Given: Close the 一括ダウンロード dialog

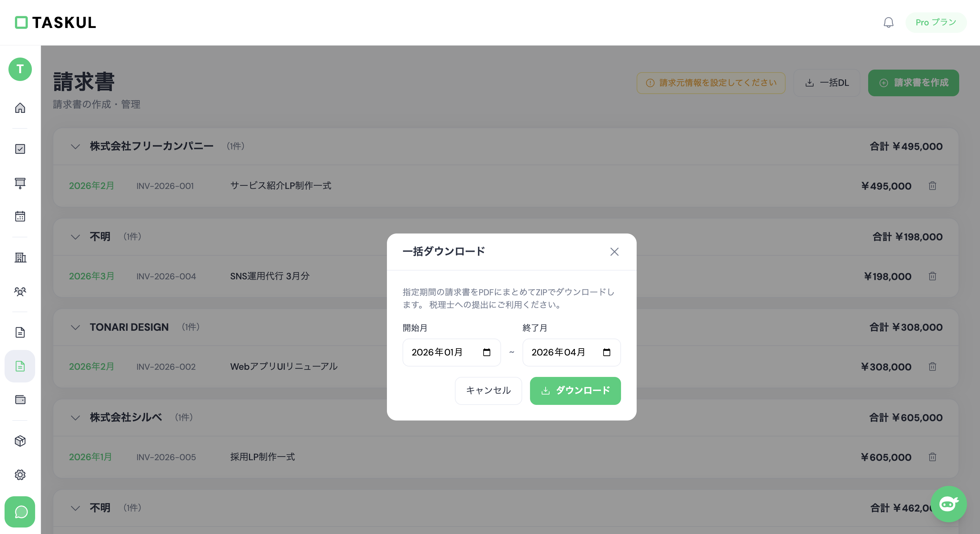Looking at the screenshot, I should coord(615,252).
